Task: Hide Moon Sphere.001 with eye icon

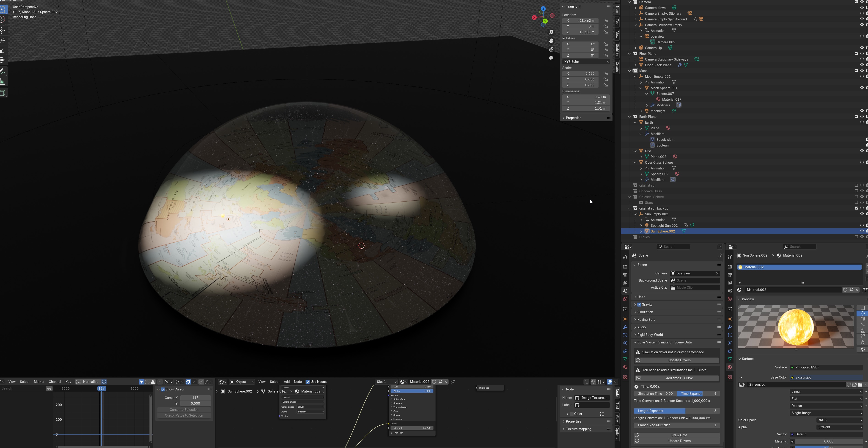Action: click(862, 88)
